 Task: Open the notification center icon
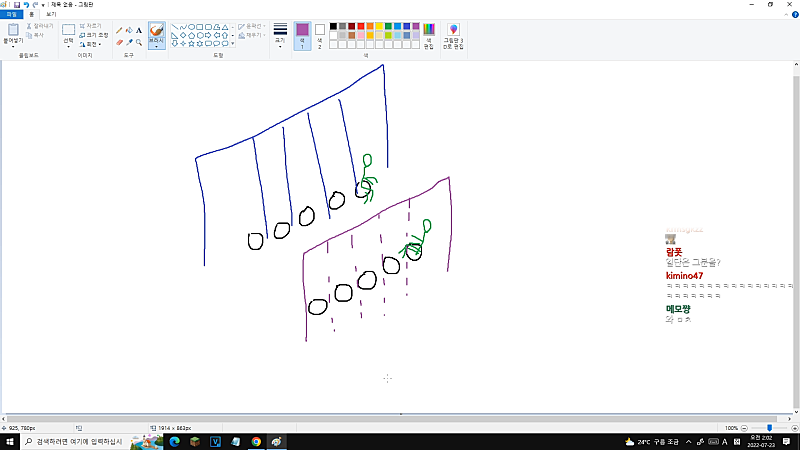tap(786, 442)
